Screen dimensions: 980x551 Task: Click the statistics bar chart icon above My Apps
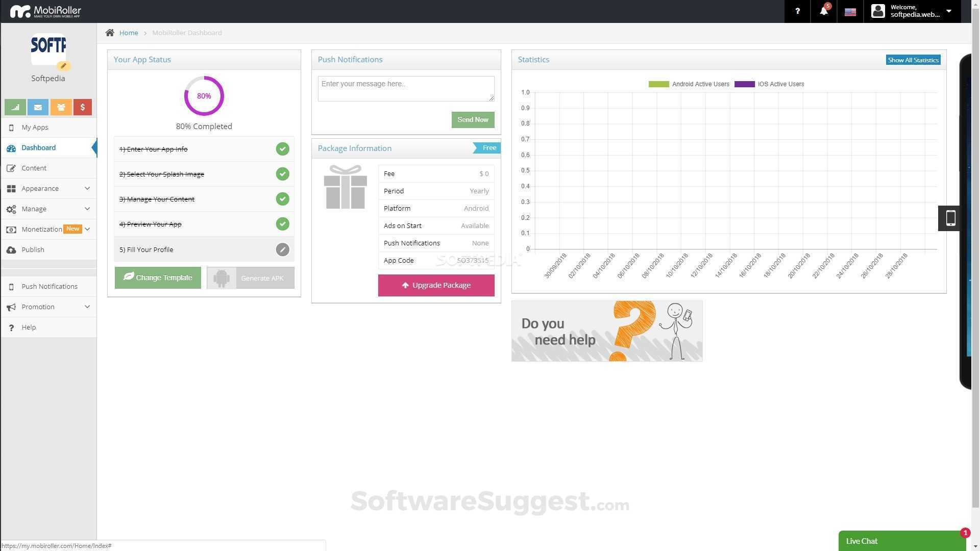point(15,107)
